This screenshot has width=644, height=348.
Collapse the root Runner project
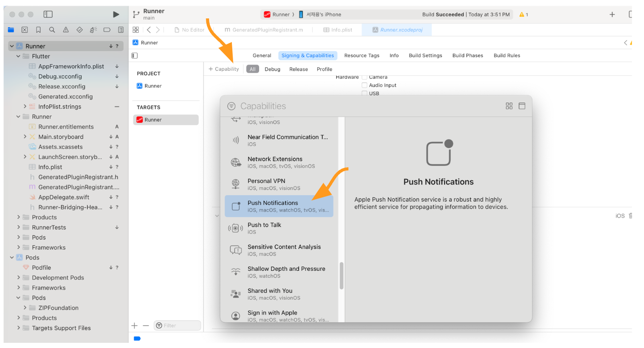click(x=12, y=46)
